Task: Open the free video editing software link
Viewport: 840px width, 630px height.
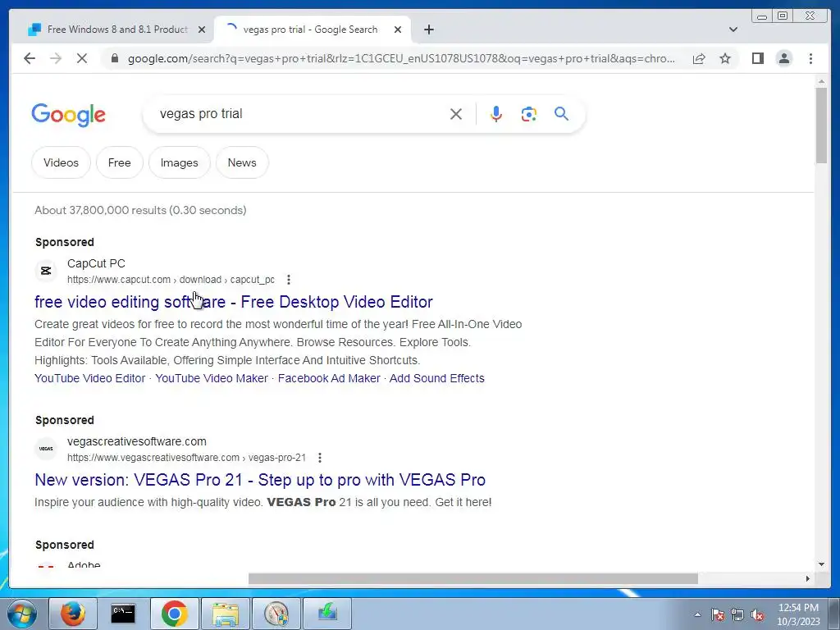Action: [x=234, y=302]
